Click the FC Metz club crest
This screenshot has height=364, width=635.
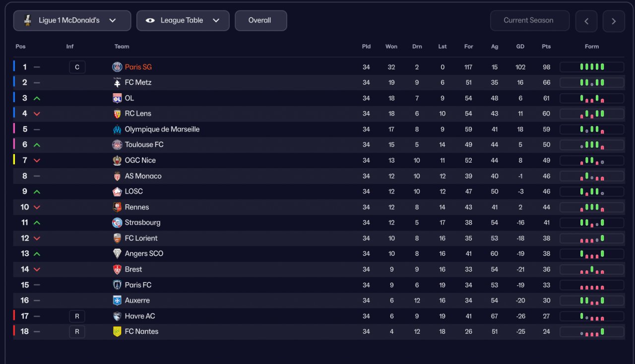point(117,82)
